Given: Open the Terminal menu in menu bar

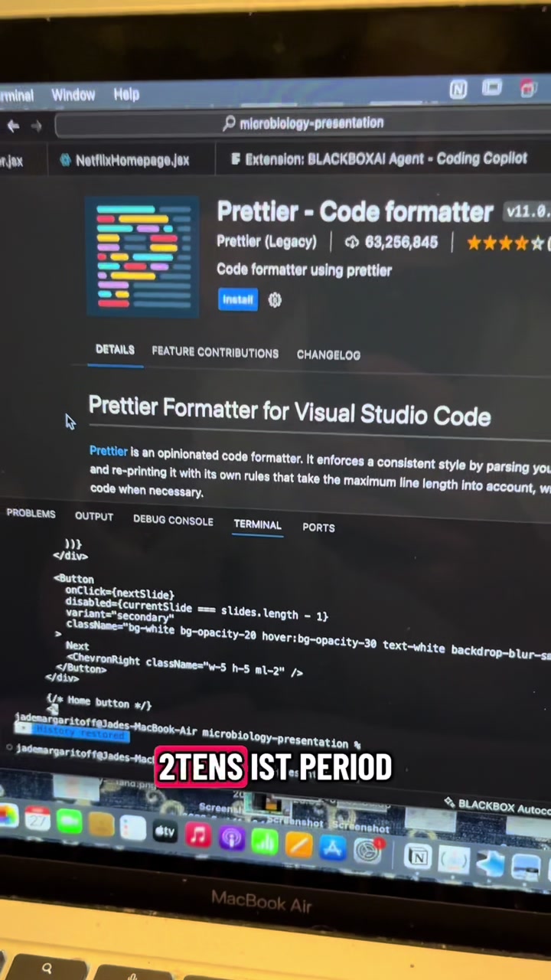Looking at the screenshot, I should coord(17,96).
